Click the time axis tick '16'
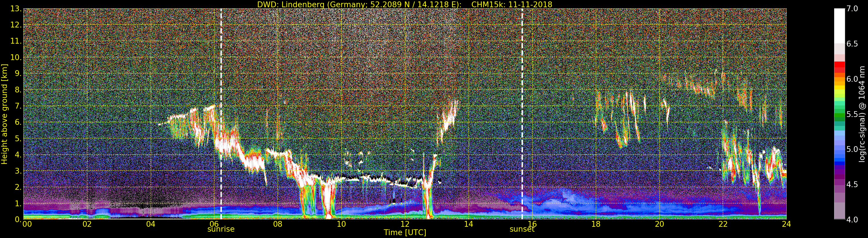This screenshot has width=868, height=238. click(x=532, y=224)
